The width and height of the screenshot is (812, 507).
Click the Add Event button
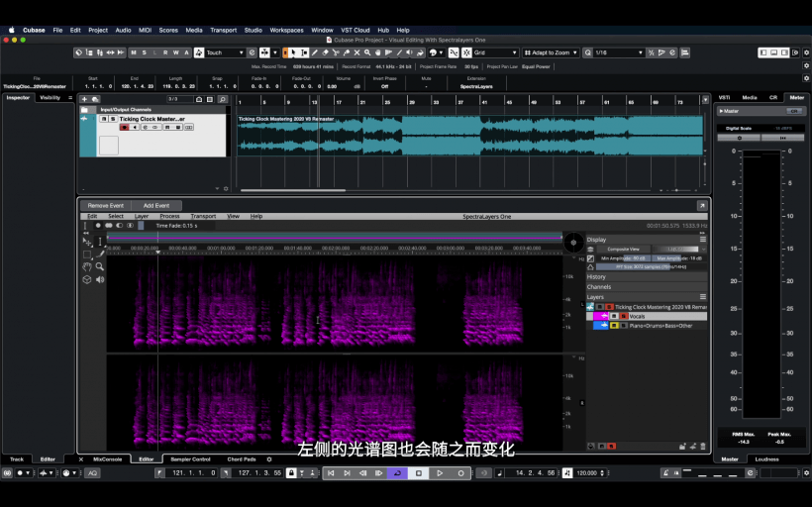[156, 206]
